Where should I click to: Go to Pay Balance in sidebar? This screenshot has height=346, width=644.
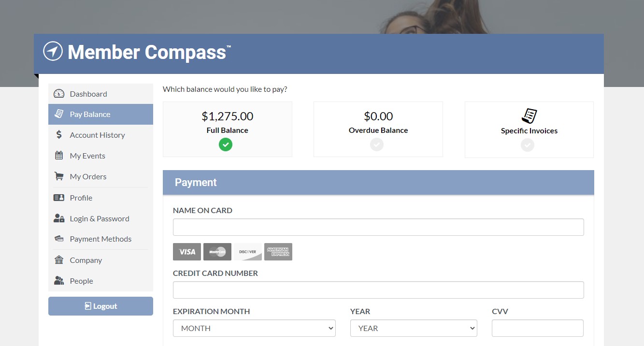click(x=100, y=115)
